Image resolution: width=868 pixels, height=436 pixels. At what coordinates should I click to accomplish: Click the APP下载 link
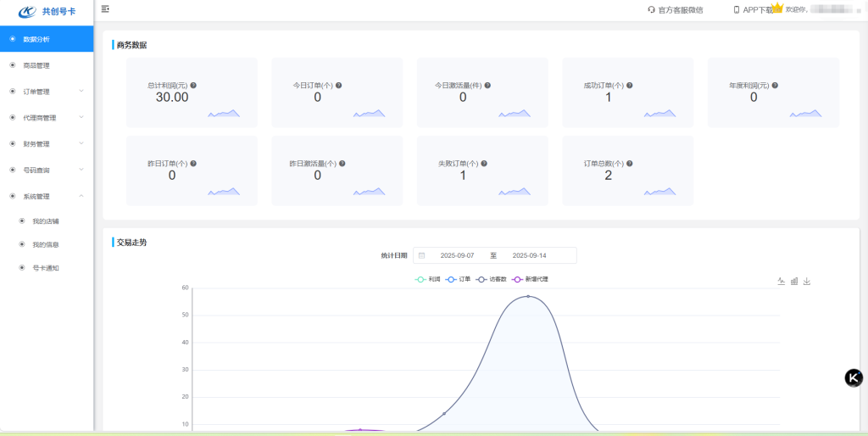(754, 10)
